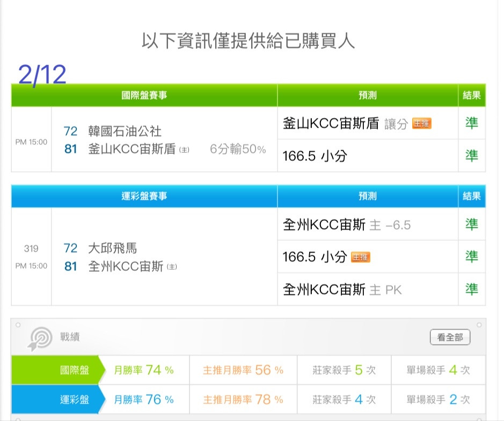Click the score 81 beside 釜山KCC宙斯盾
The width and height of the screenshot is (504, 421).
click(70, 149)
